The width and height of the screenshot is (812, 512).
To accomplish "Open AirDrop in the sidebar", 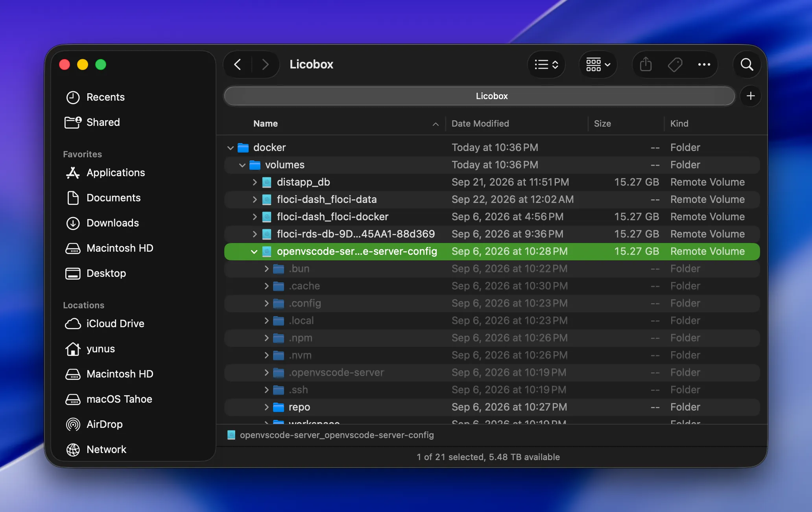I will point(94,424).
